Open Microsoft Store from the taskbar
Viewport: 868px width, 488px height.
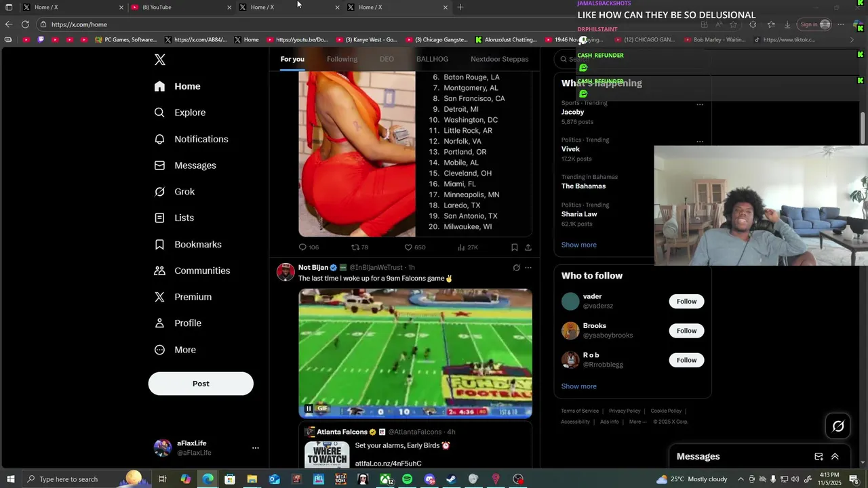coord(230,479)
